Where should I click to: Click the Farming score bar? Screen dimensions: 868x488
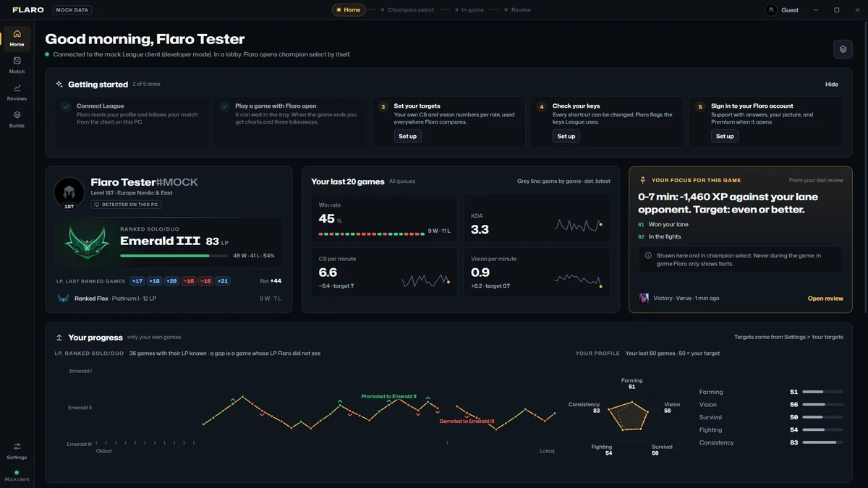click(x=822, y=392)
